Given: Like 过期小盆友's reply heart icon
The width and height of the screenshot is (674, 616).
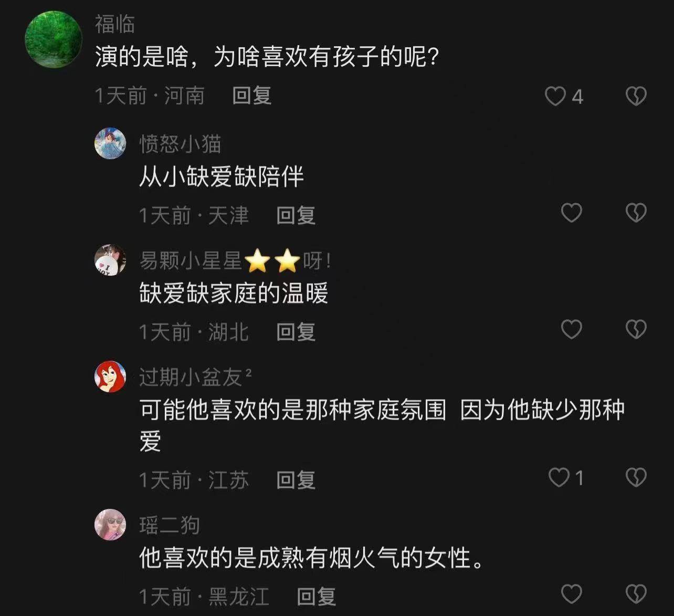Looking at the screenshot, I should [x=559, y=477].
